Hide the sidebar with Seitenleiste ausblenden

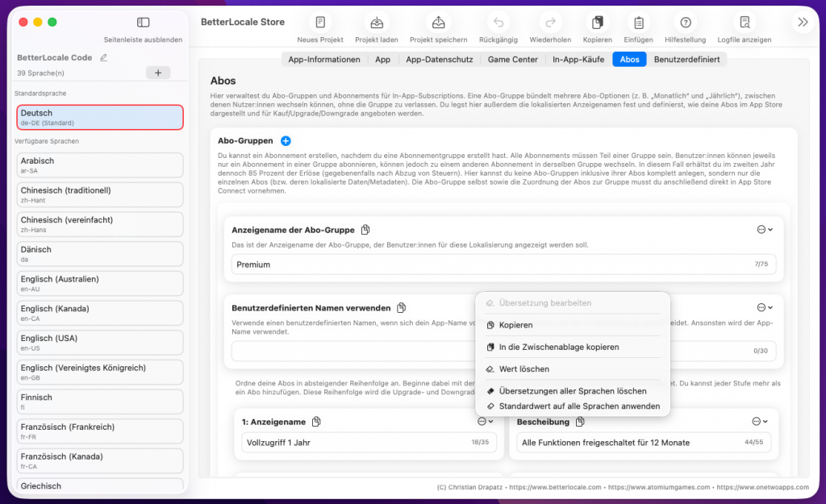pyautogui.click(x=143, y=23)
